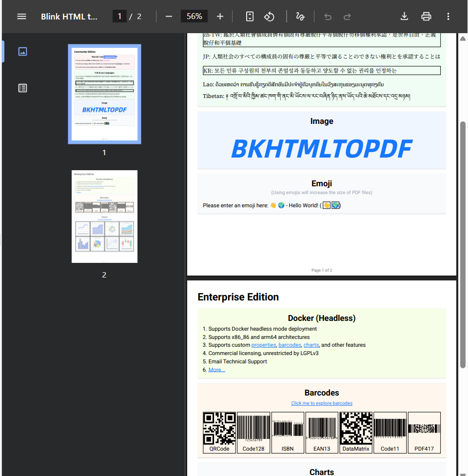The width and height of the screenshot is (468, 476).
Task: Rotate the PDF counterclockwise
Action: [x=269, y=16]
